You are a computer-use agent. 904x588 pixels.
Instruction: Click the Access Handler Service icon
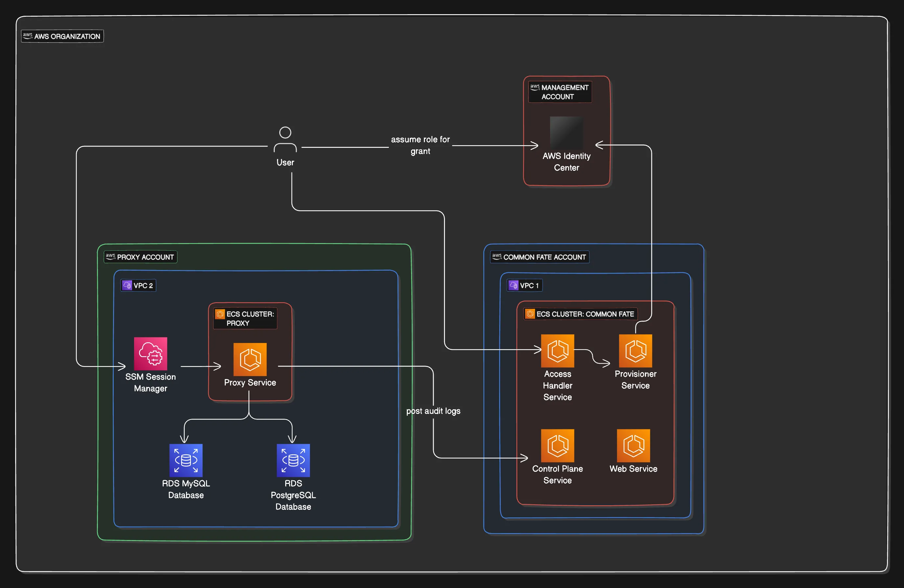coord(558,351)
